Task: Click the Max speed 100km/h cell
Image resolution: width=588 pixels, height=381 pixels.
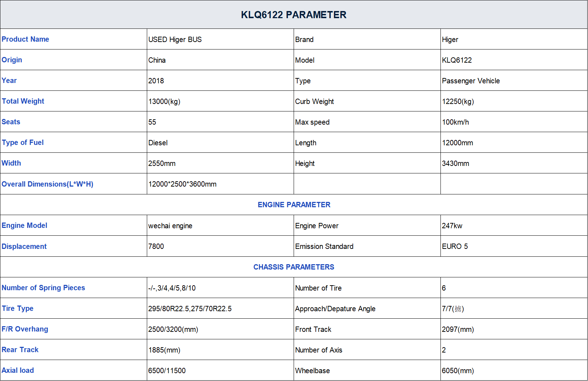Action: pyautogui.click(x=514, y=122)
